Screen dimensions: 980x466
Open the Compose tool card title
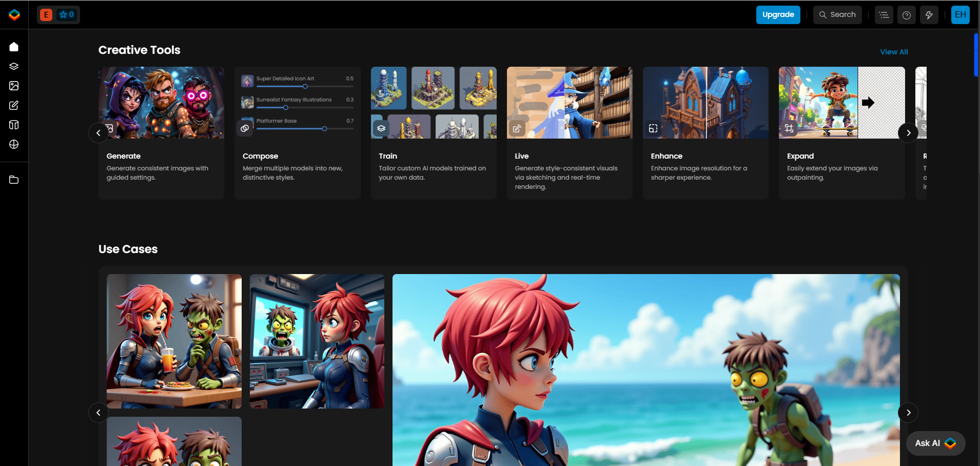[260, 156]
